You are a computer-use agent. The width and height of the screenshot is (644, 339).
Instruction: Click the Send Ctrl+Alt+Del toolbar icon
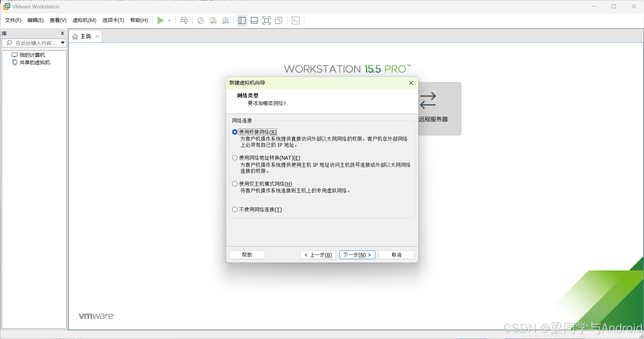pyautogui.click(x=184, y=21)
